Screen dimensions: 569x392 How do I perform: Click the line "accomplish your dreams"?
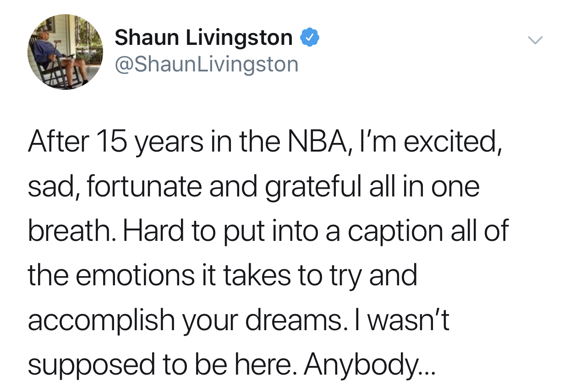coord(238,320)
